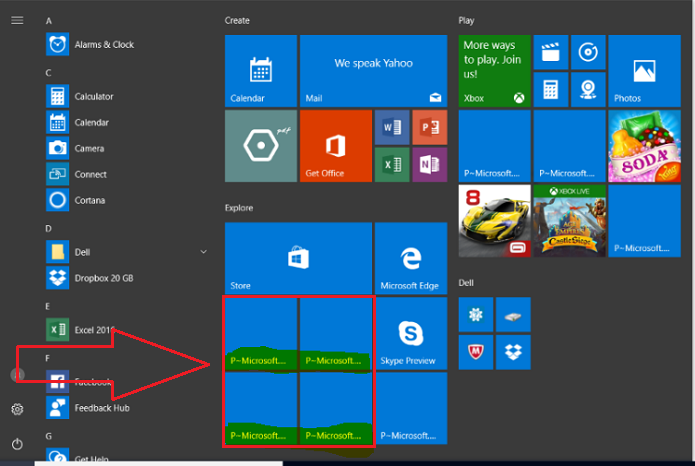
Task: Open the drive icon tile in Dell group
Action: click(513, 315)
